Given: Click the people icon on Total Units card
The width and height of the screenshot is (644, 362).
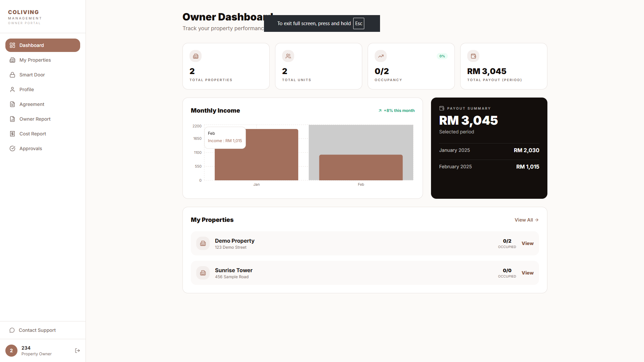Looking at the screenshot, I should 288,56.
